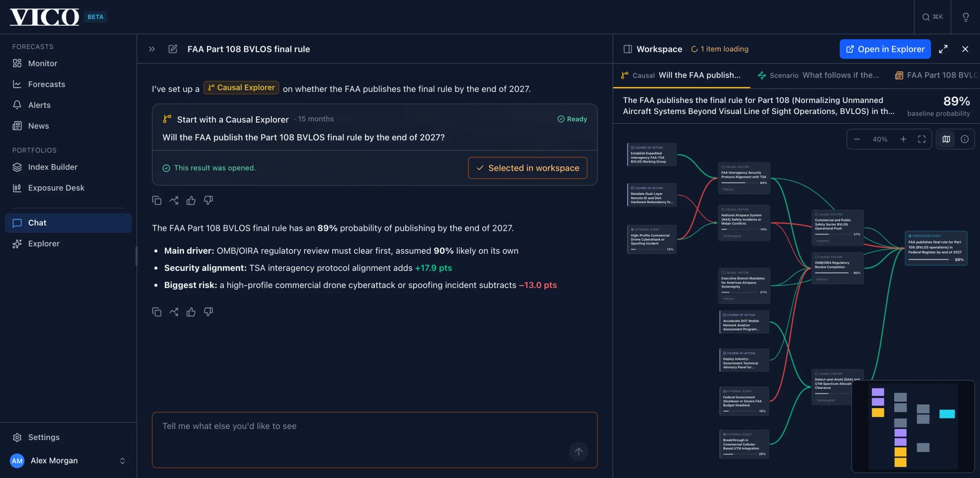This screenshot has width=980, height=478.
Task: Go to Forecasts in sidebar
Action: (x=68, y=84)
